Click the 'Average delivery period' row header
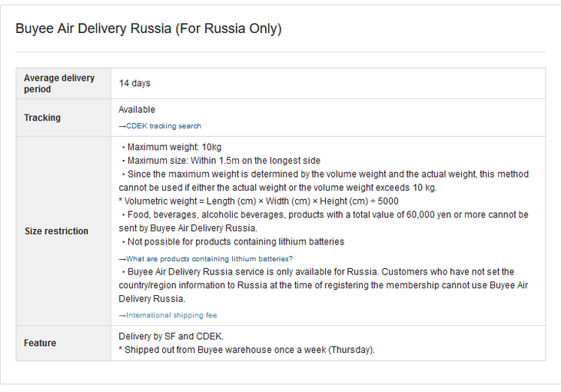 click(63, 84)
